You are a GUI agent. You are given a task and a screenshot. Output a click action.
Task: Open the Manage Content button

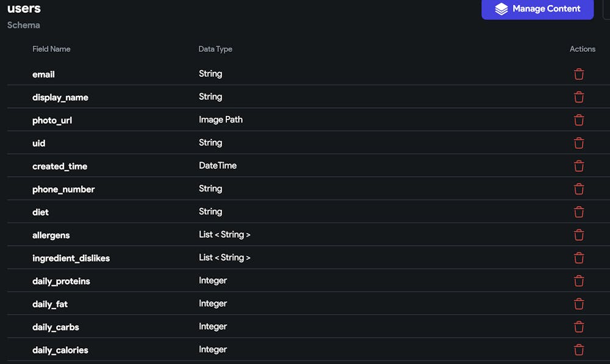tap(537, 9)
